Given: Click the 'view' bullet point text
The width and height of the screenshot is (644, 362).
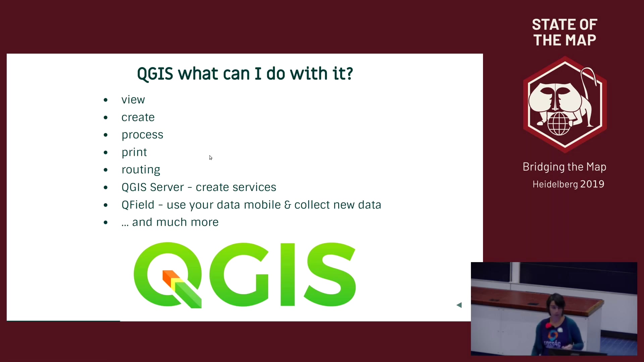Looking at the screenshot, I should coord(133,99).
